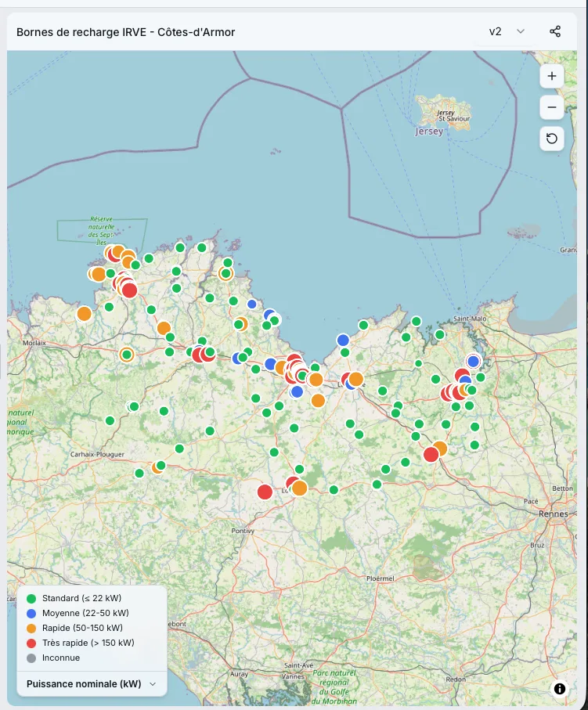Viewport: 588px width, 710px height.
Task: Click the Ploërmel town label
Action: [x=380, y=578]
